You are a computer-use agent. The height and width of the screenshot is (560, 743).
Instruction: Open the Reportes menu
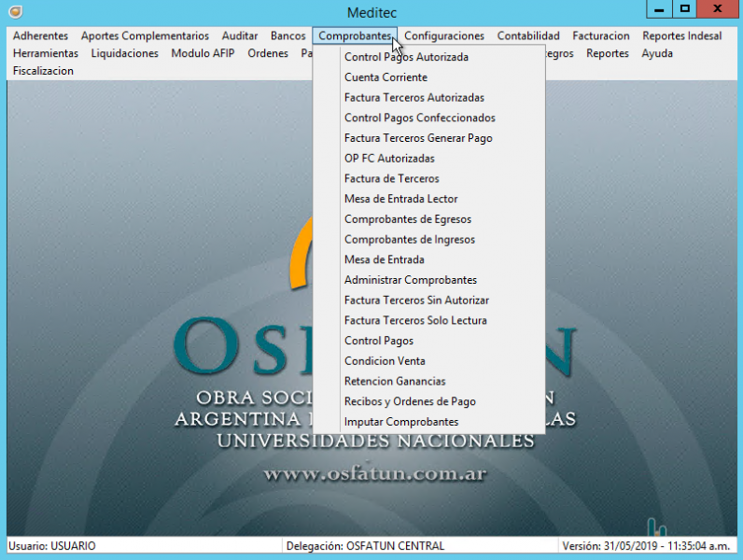608,53
